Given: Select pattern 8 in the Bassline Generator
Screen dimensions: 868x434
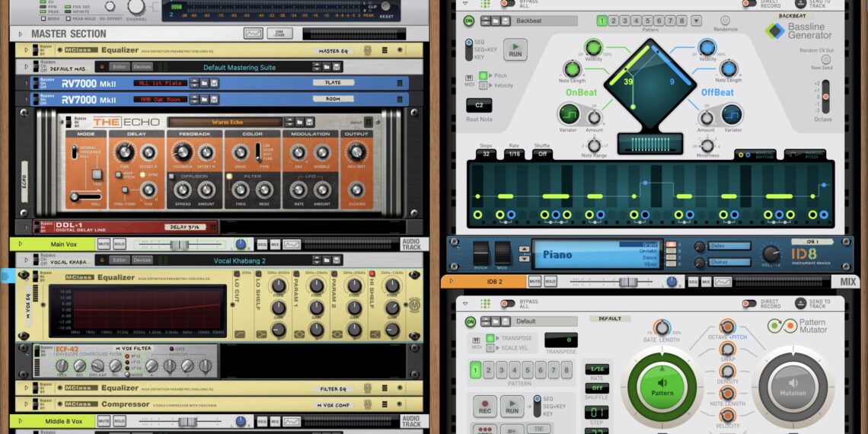Looking at the screenshot, I should 682,21.
